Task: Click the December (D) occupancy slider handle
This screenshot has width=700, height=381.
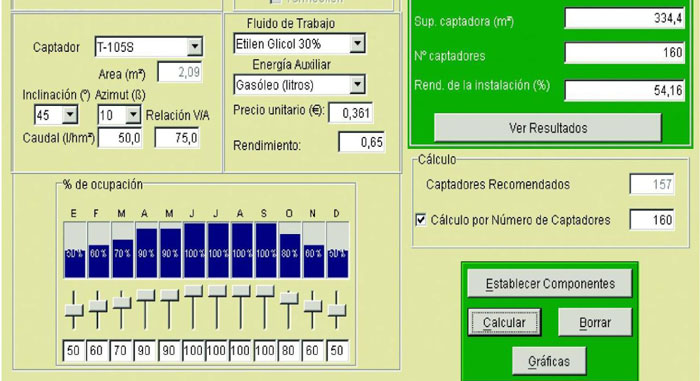Action: [337, 310]
